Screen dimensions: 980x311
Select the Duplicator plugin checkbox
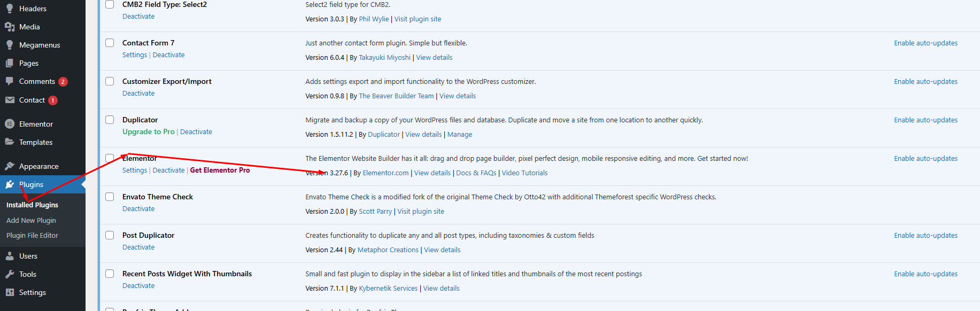[110, 120]
